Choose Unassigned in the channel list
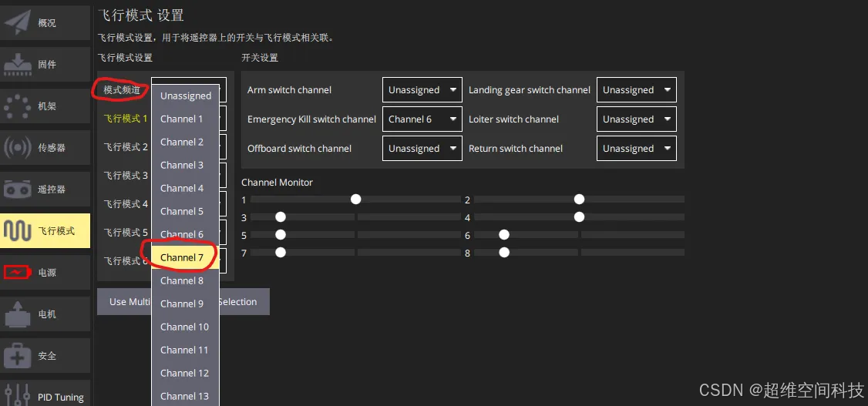The height and width of the screenshot is (406, 868). point(186,96)
